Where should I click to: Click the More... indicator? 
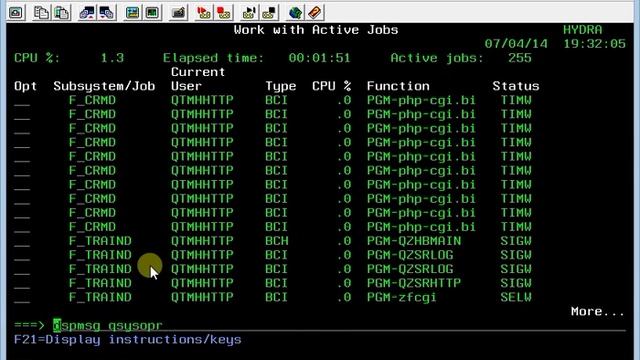coord(598,312)
